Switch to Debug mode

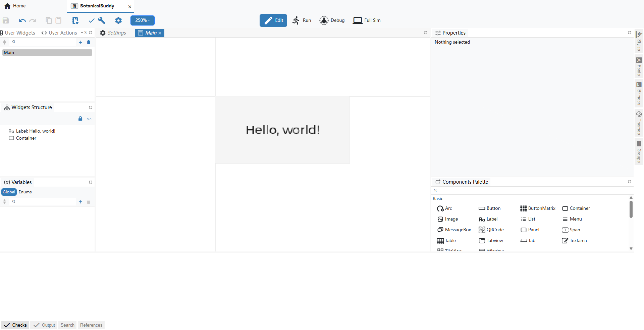[x=332, y=20]
